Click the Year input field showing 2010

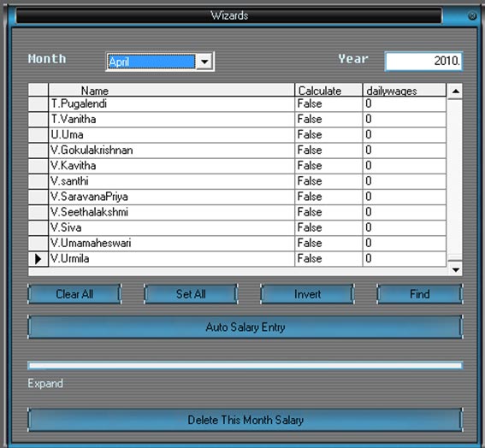point(423,61)
